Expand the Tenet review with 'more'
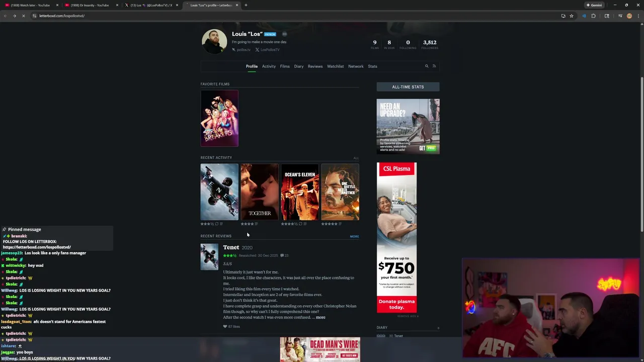The image size is (644, 362). 320,317
